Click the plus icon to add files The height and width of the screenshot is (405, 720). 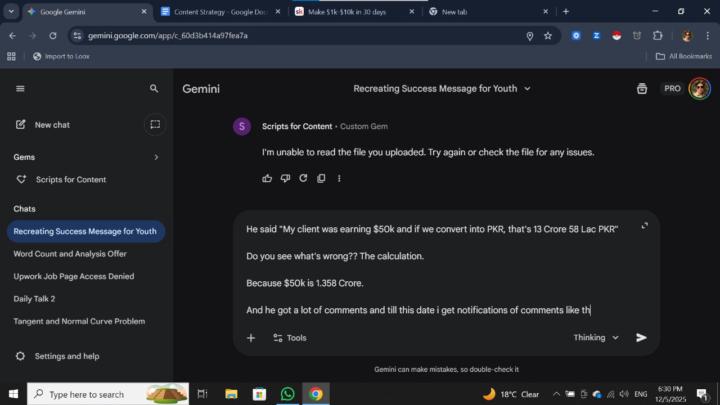(251, 338)
